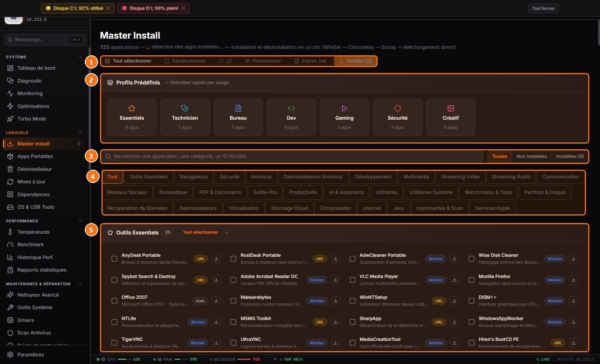Focus the application search field
Image resolution: width=600 pixels, height=364 pixels.
click(x=292, y=156)
